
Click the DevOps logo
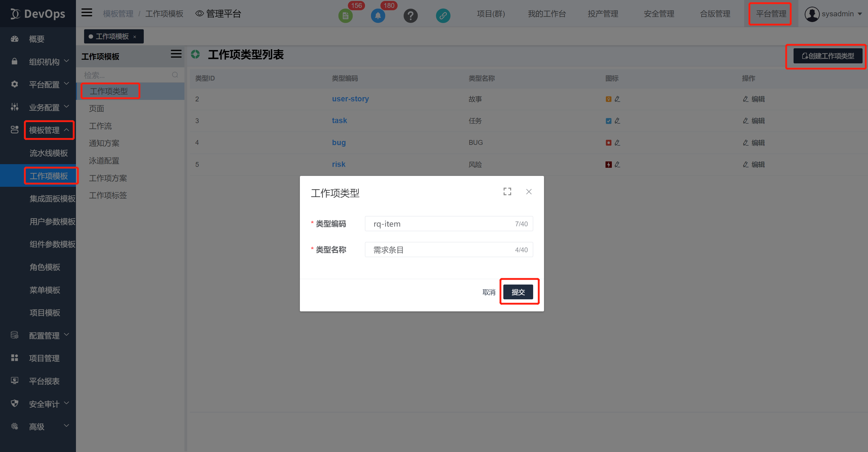(38, 14)
